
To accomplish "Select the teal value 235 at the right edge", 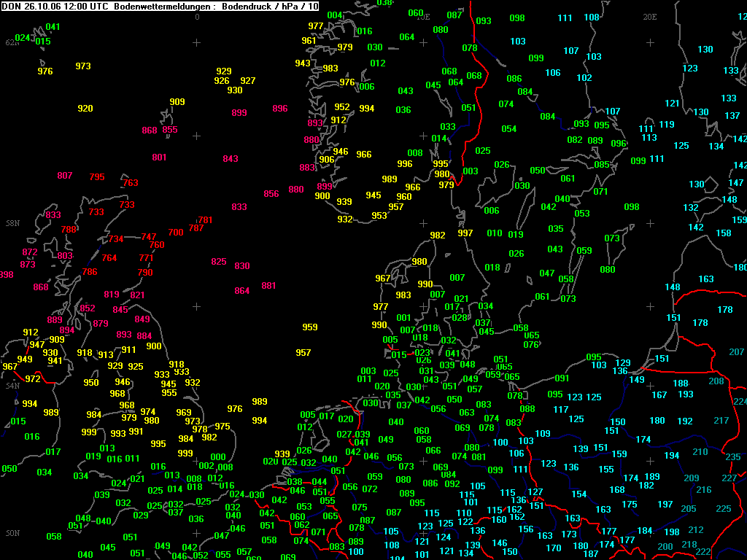I will (x=733, y=457).
